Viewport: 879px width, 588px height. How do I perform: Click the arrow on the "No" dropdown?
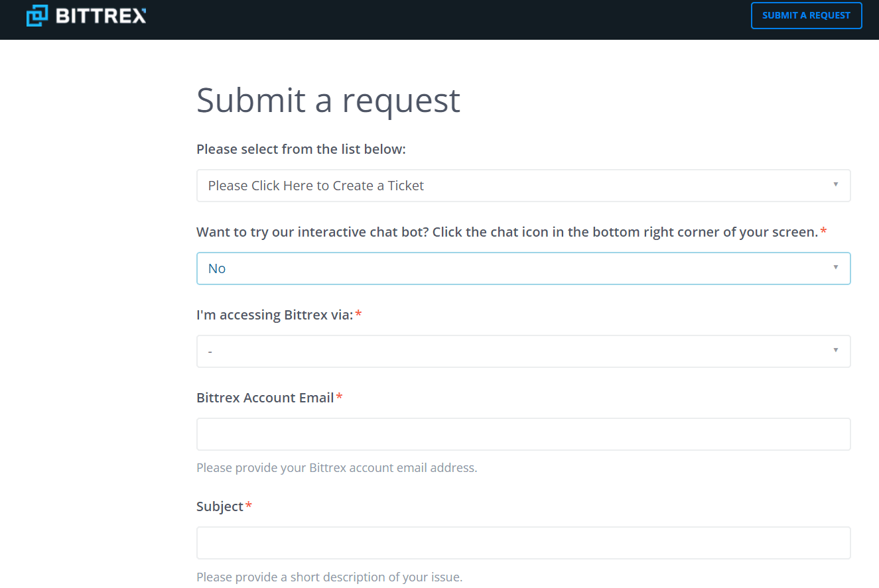coord(835,267)
